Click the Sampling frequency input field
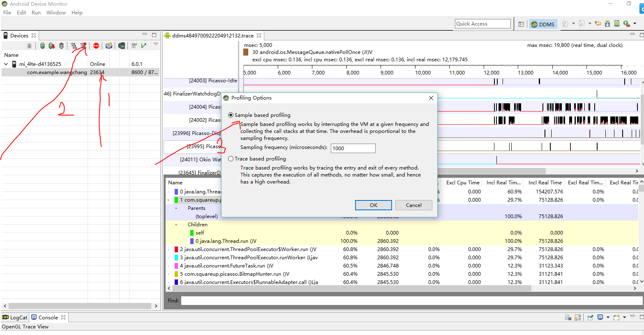The width and height of the screenshot is (644, 335). click(x=353, y=148)
